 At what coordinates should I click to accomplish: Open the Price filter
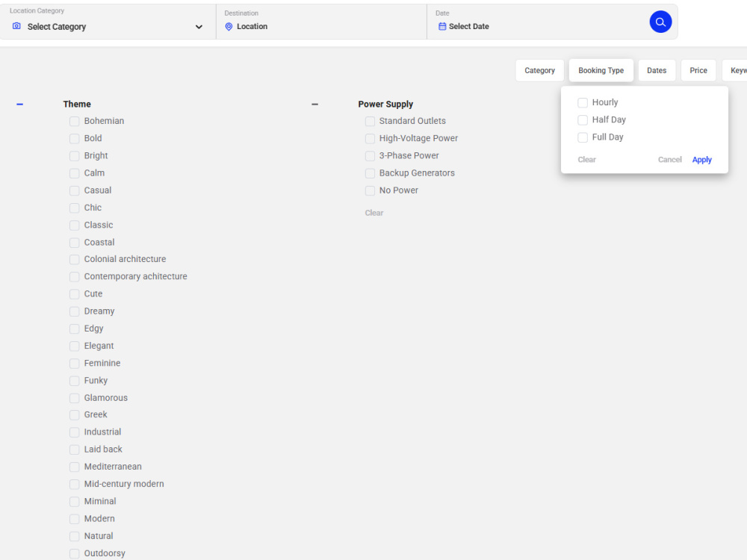(x=698, y=70)
